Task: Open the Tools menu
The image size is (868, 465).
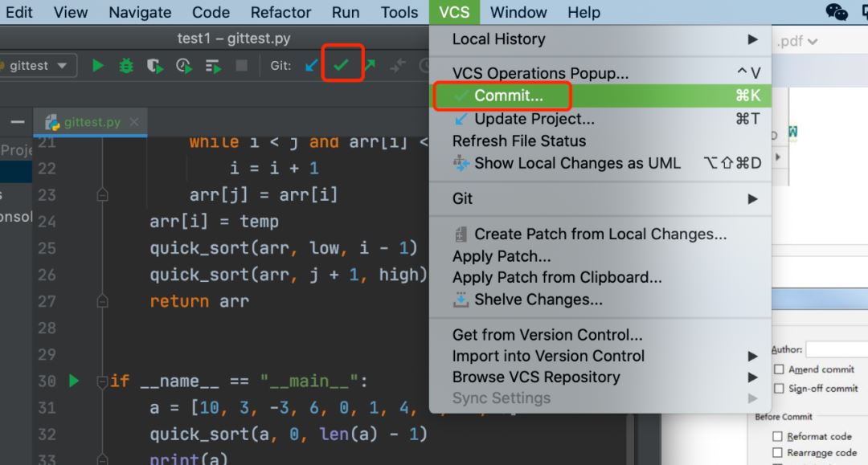Action: coord(399,12)
